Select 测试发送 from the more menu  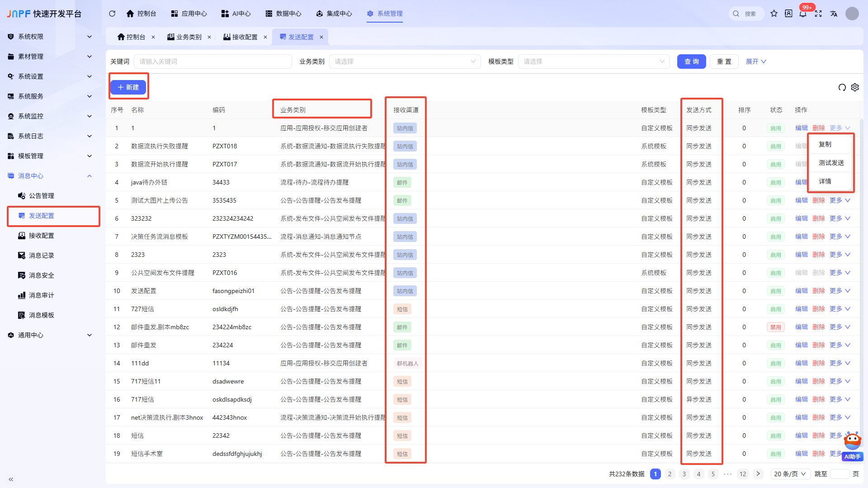pos(831,163)
